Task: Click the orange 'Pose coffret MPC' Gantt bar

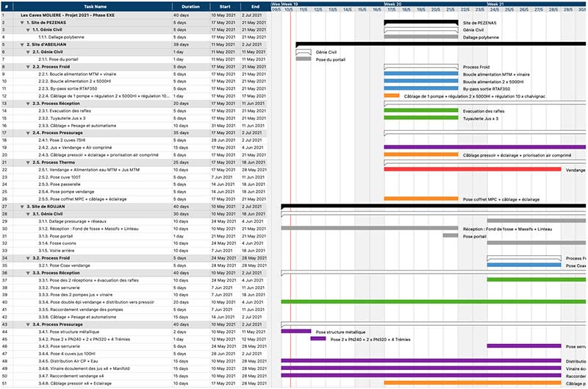Action: pos(422,199)
